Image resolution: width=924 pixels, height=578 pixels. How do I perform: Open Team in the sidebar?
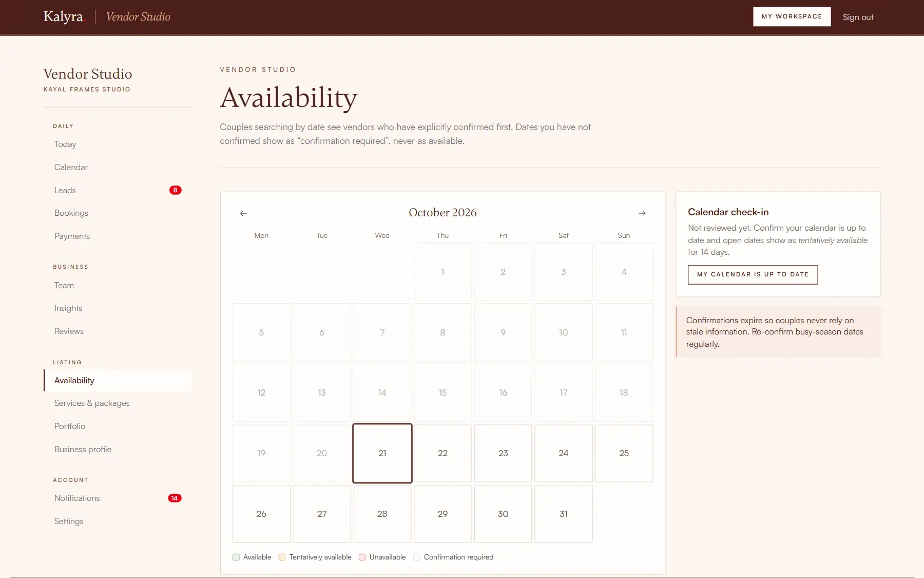(x=118, y=285)
